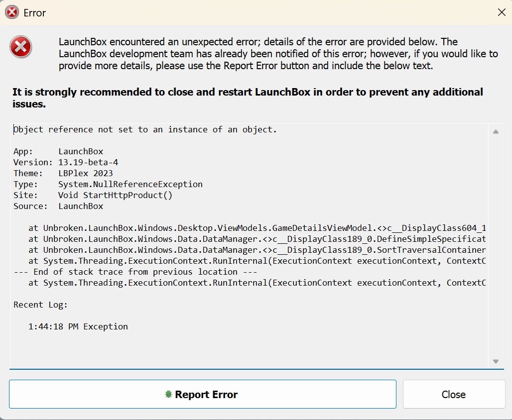Click the red error icon in title bar
Screen dimensions: 512x420
(12, 12)
